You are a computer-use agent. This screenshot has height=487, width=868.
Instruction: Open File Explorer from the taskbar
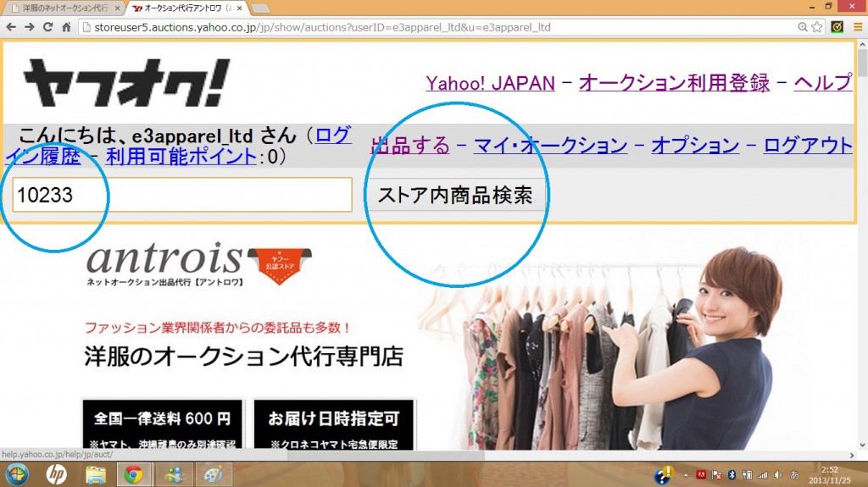point(96,475)
